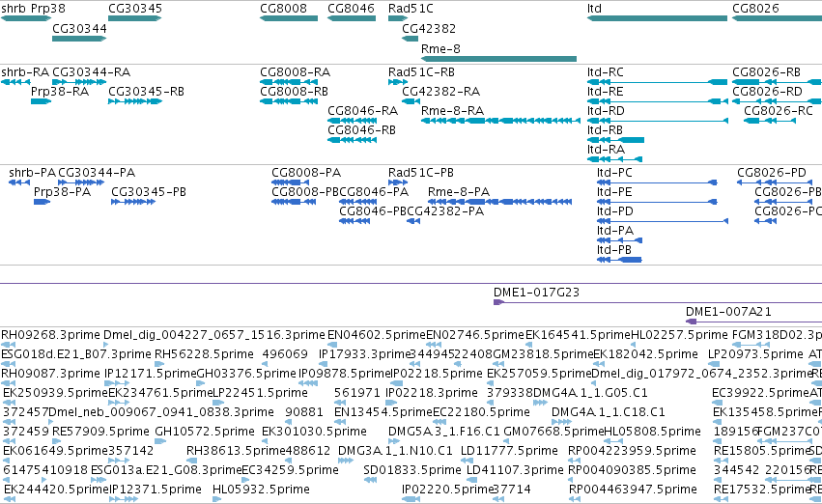Click EST RP004463947.5prime
The image size is (822, 504).
pyautogui.click(x=574, y=499)
